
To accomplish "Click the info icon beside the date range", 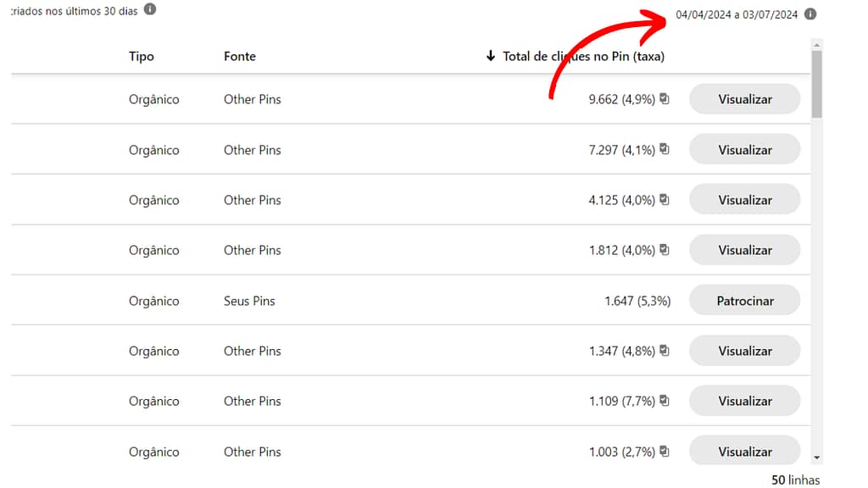I will (x=812, y=14).
